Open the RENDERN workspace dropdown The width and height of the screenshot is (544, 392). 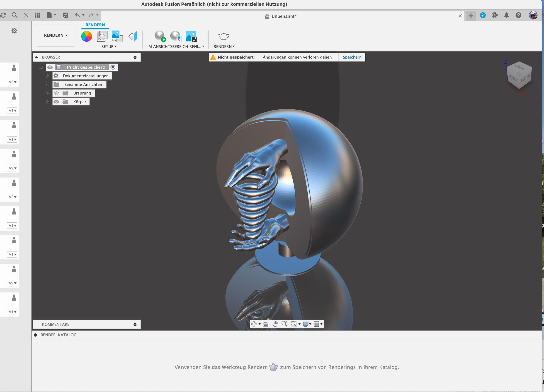[55, 36]
